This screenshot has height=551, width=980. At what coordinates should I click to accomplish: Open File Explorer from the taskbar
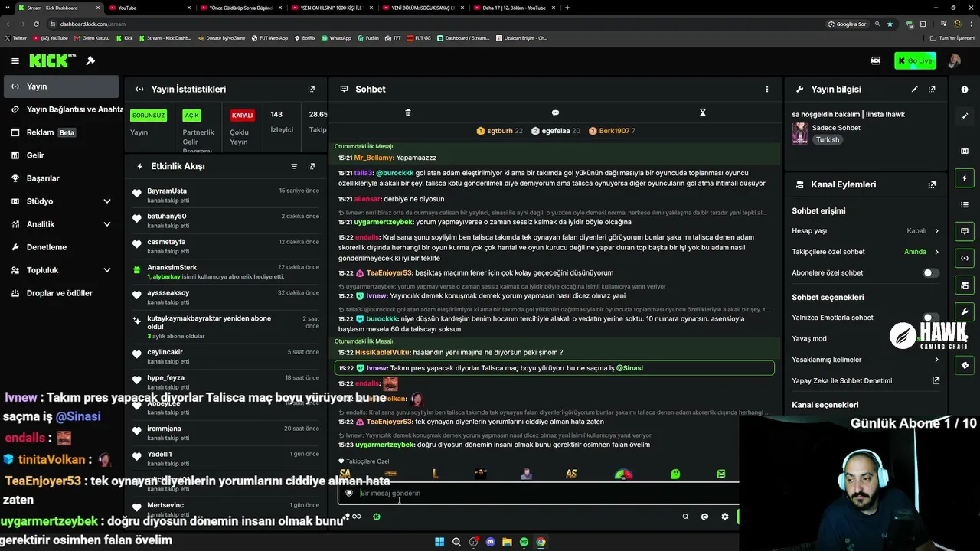(507, 542)
